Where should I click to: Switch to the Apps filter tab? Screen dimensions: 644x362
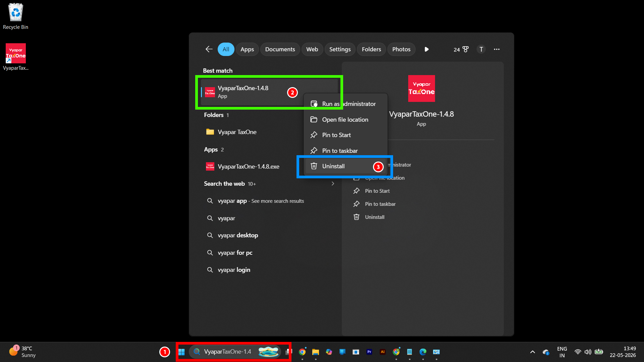[x=247, y=49]
